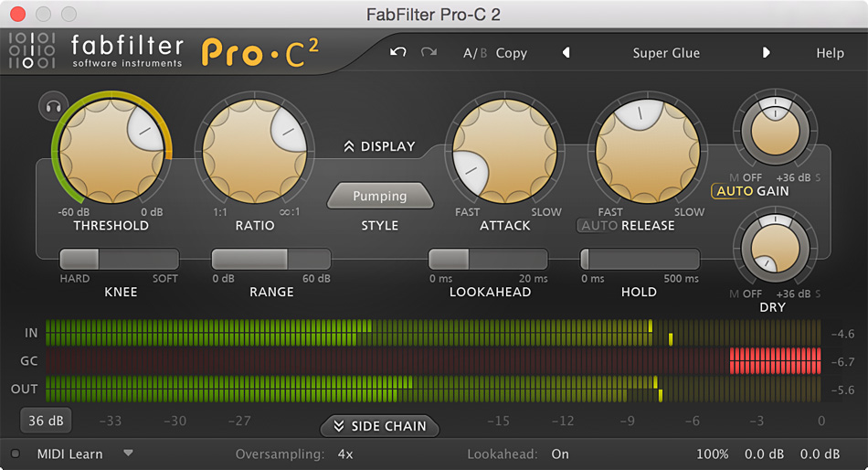Image resolution: width=868 pixels, height=470 pixels.
Task: Adjust the Knee slider
Action: click(119, 259)
